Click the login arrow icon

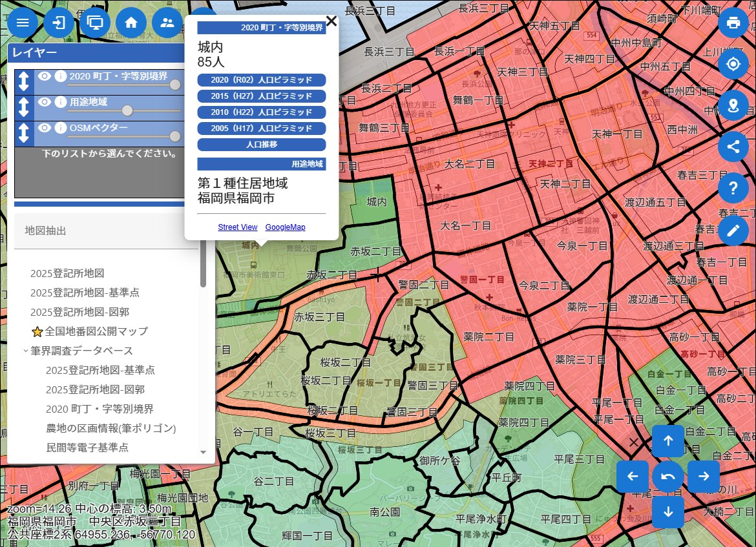pyautogui.click(x=59, y=23)
